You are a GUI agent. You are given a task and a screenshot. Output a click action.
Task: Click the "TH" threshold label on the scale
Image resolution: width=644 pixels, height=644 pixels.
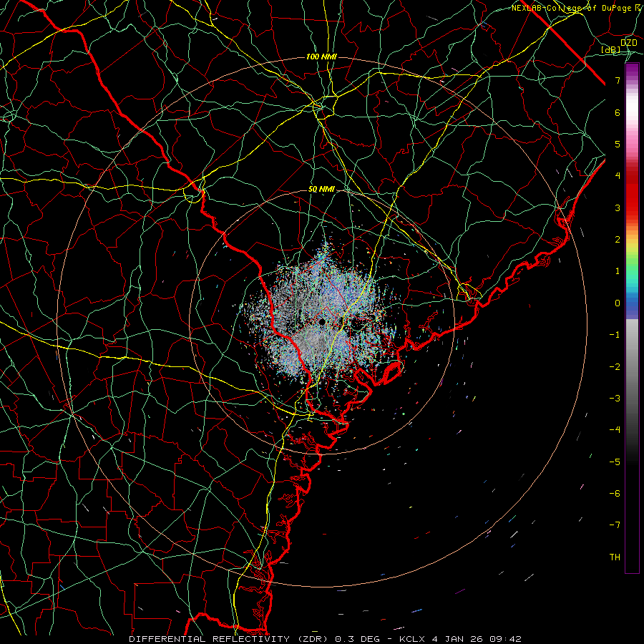(x=615, y=557)
